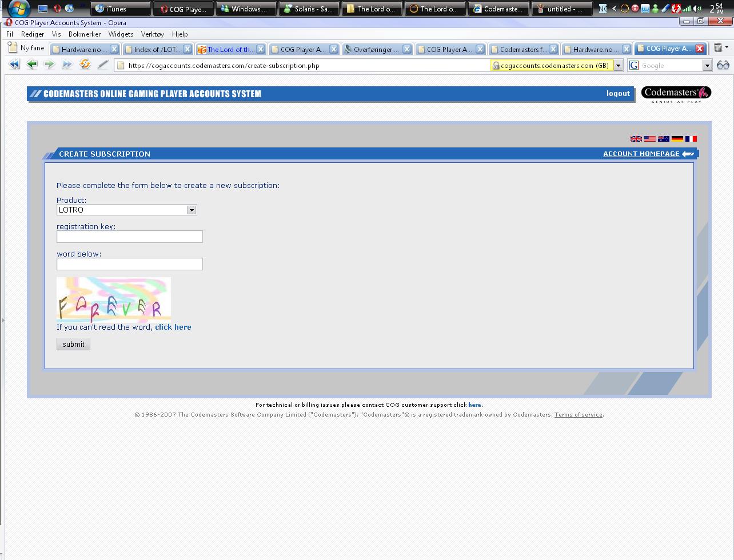Click the 'click here' captcha refresh link
The width and height of the screenshot is (734, 560).
coord(173,327)
